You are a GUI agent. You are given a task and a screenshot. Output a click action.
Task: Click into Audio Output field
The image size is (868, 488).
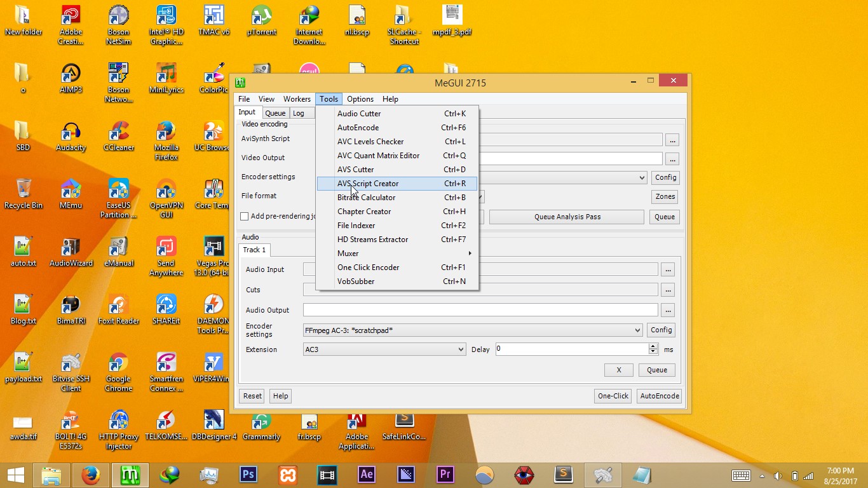(x=480, y=310)
